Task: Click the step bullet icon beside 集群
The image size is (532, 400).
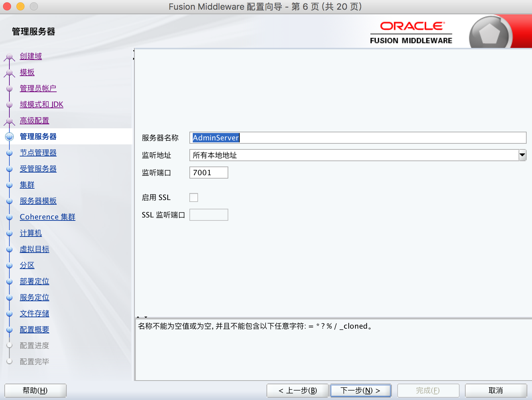Action: click(x=9, y=185)
